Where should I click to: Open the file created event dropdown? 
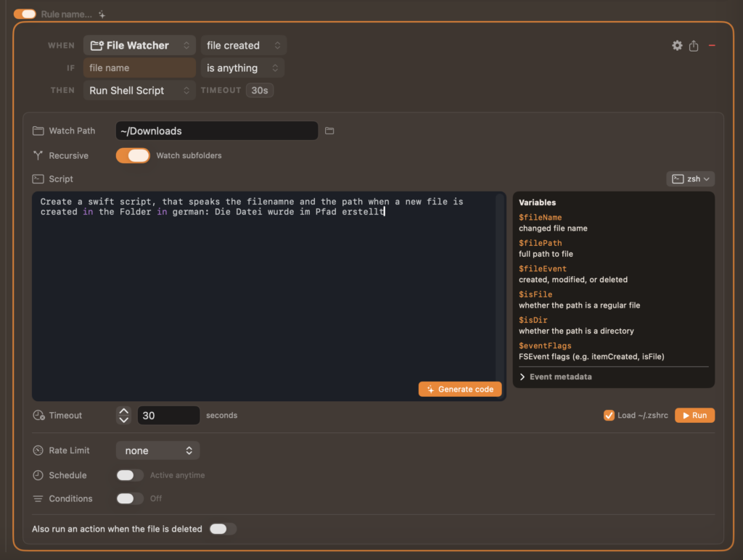(x=244, y=46)
